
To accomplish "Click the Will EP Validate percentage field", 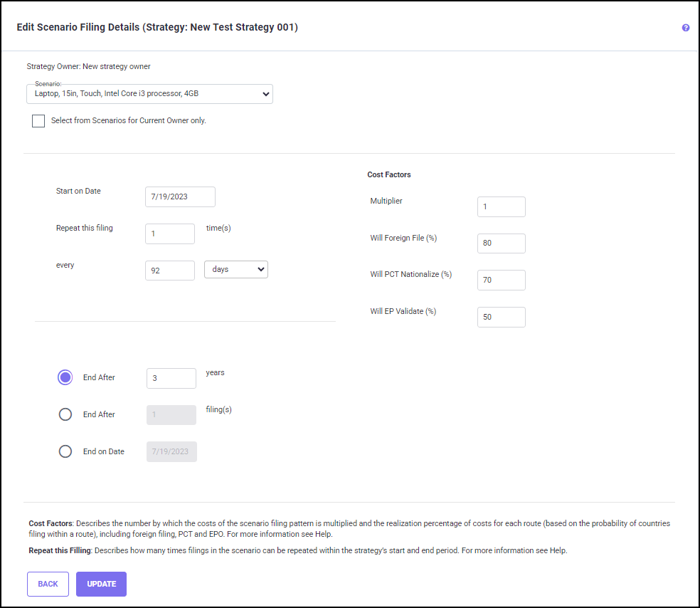I will click(502, 317).
